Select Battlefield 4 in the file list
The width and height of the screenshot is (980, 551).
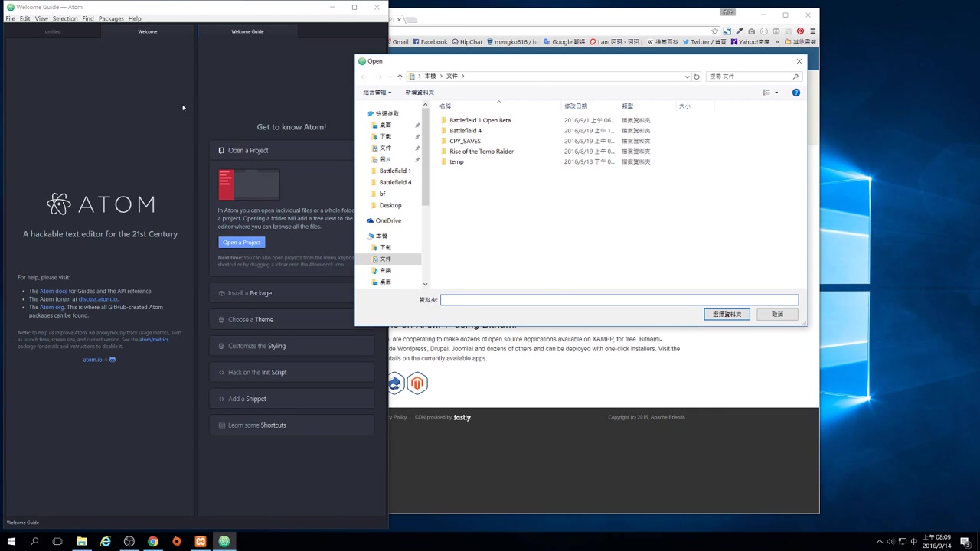(465, 131)
